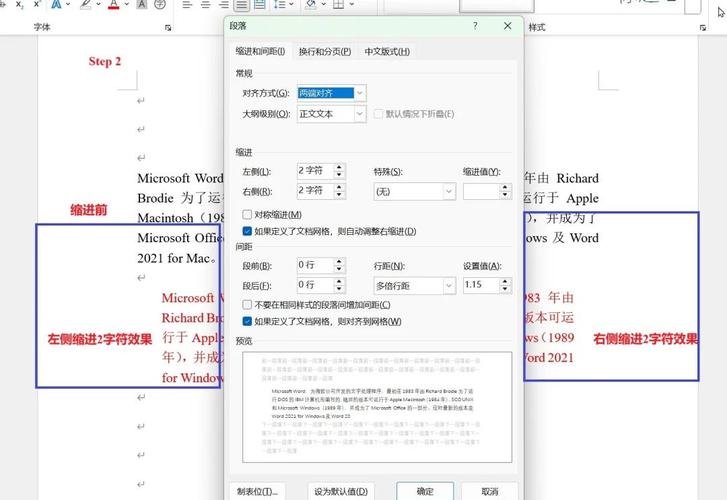Decrease 右侧 indent value
The image size is (727, 500).
tap(339, 195)
